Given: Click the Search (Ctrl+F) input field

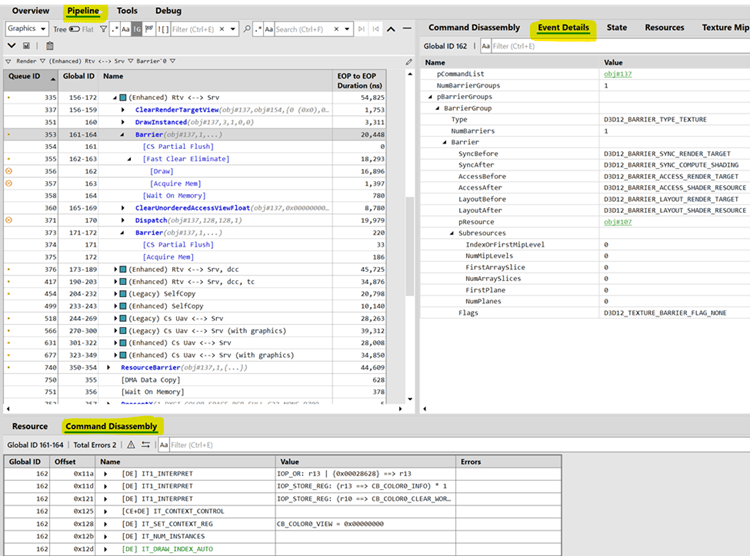Looking at the screenshot, I should (303, 29).
